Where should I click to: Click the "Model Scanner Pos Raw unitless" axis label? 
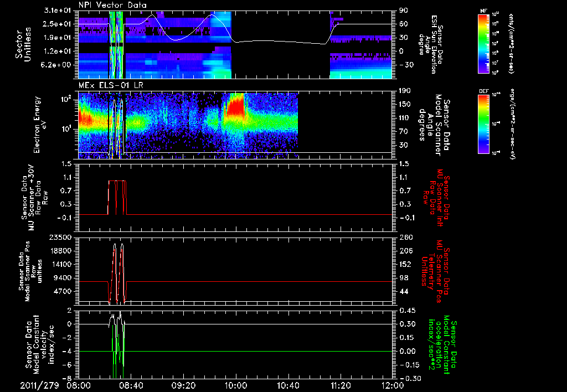[31, 271]
